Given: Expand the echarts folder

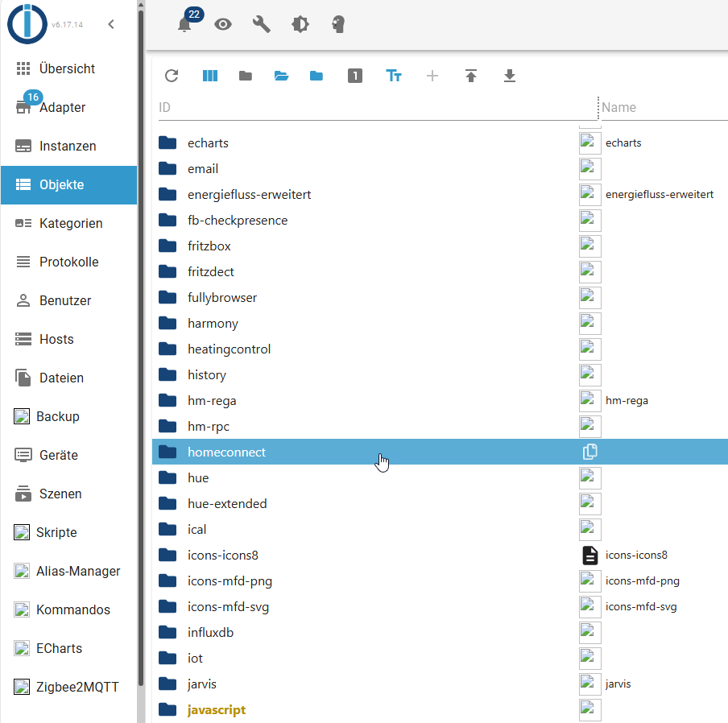Looking at the screenshot, I should (x=168, y=143).
